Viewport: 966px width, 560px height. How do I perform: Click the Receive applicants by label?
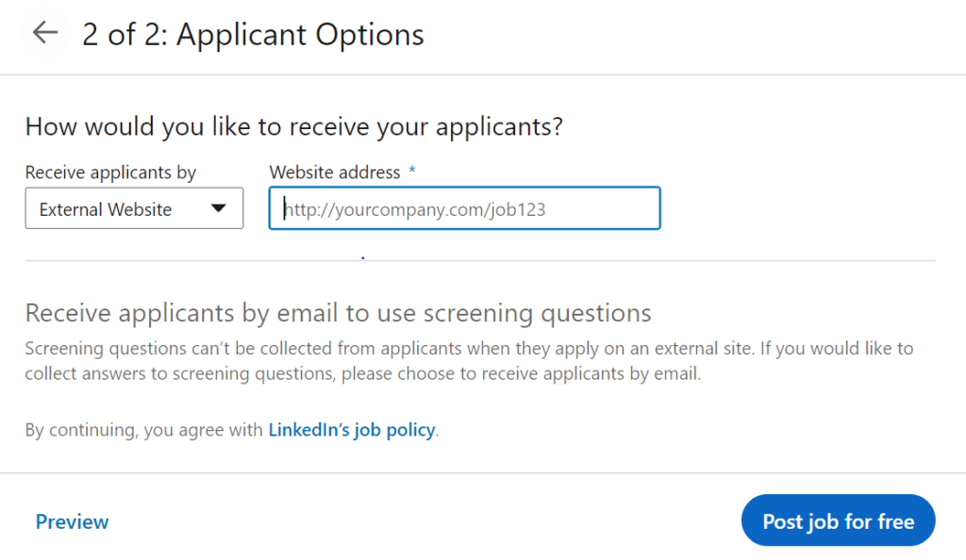coord(110,173)
